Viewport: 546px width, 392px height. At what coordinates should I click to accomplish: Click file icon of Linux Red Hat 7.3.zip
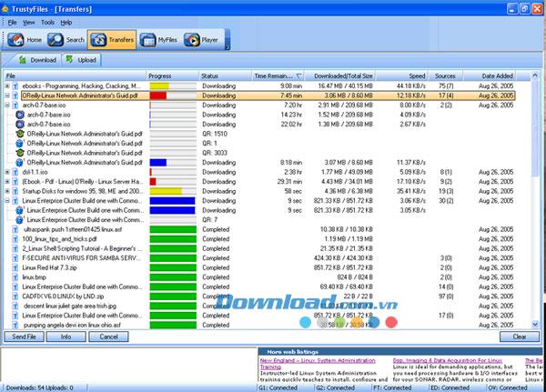(15, 267)
